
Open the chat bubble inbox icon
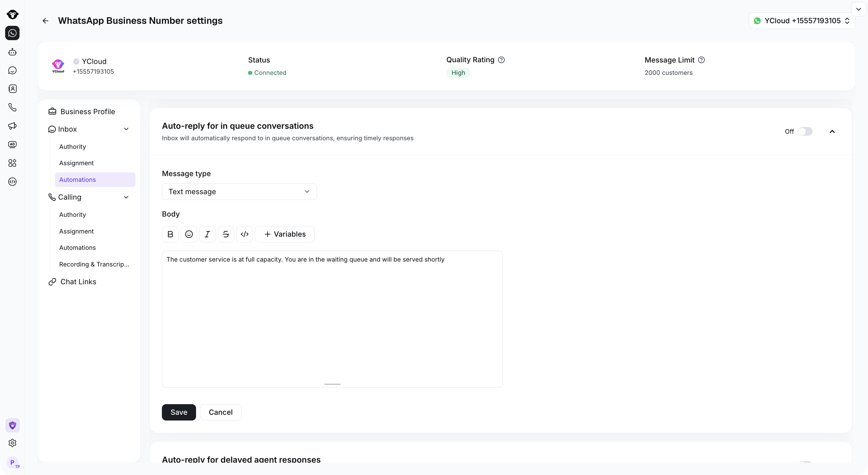tap(12, 70)
